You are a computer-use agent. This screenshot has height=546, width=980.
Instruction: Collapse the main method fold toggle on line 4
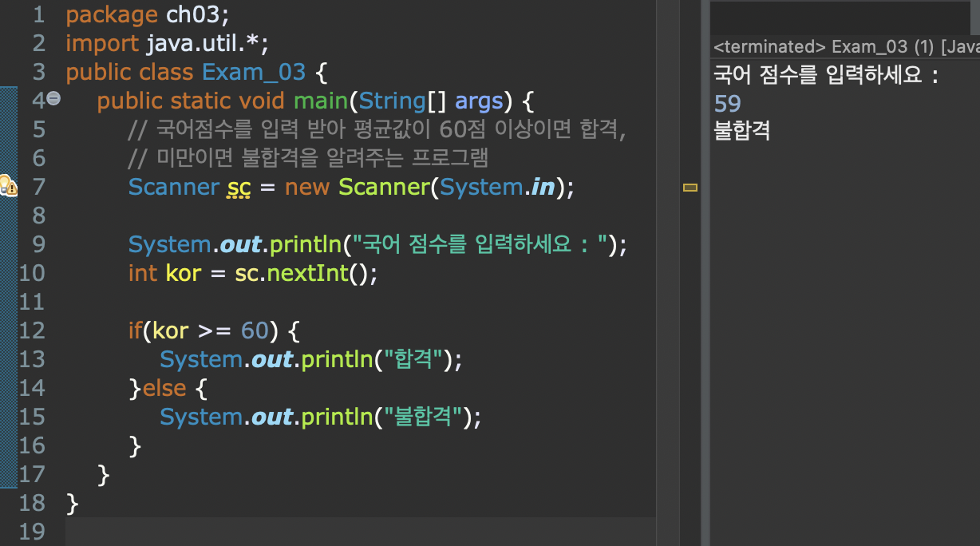point(53,98)
